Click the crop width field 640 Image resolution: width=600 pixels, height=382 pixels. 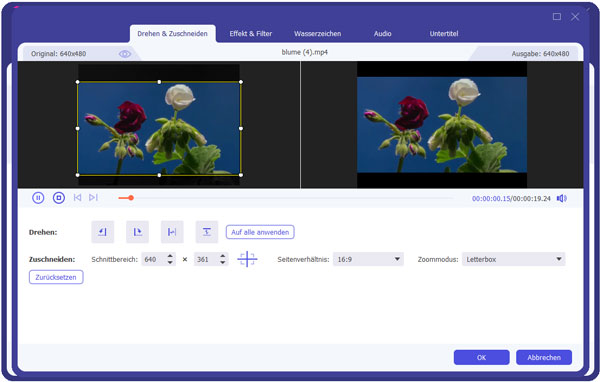point(154,259)
